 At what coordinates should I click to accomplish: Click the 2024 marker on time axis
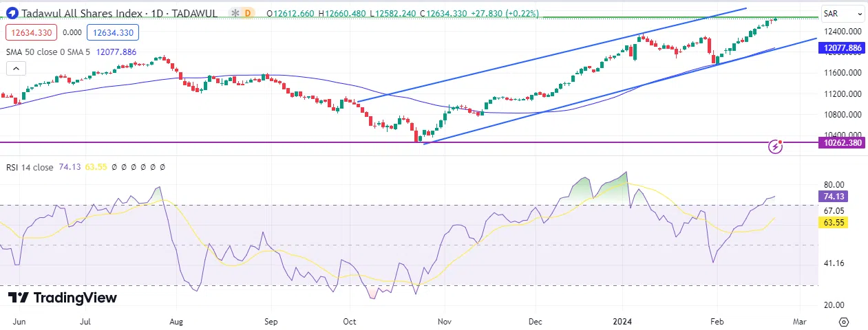623,321
